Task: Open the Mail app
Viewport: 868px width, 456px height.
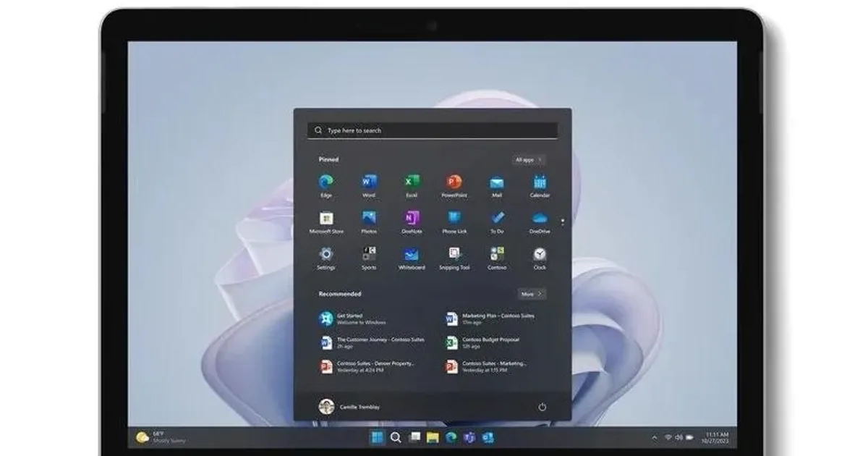Action: (497, 185)
